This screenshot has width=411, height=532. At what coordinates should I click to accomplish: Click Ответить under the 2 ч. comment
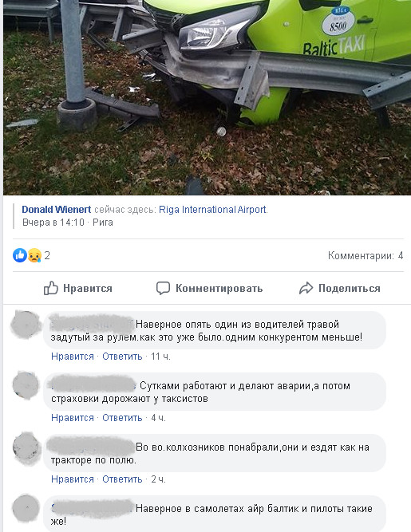122,479
